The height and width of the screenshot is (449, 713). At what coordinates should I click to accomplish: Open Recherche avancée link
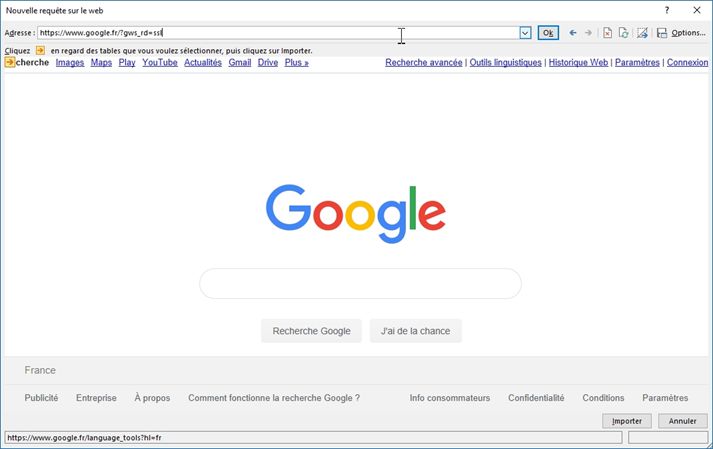424,62
